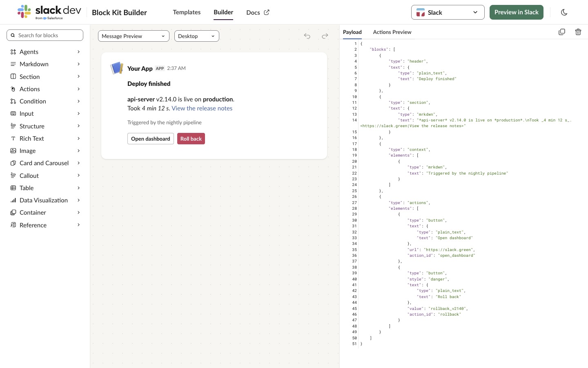Click the Card and Carousel icon

(x=13, y=163)
